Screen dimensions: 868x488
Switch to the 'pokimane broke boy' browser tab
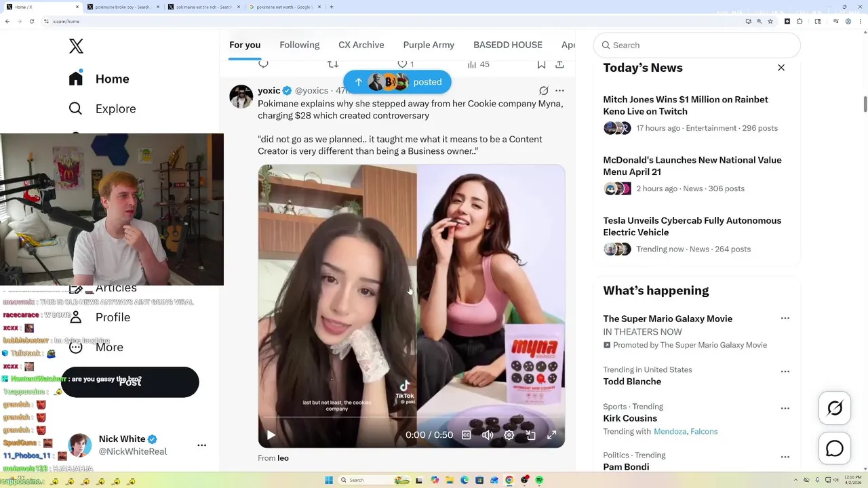tap(122, 7)
